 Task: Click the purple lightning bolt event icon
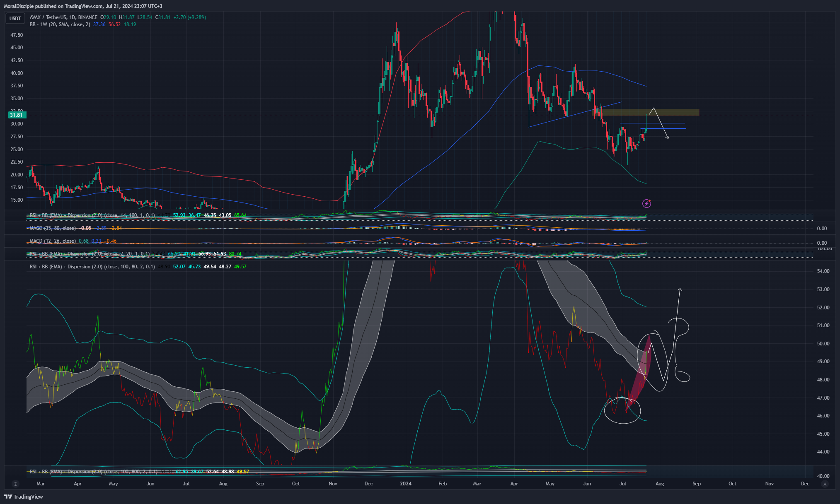tap(646, 203)
